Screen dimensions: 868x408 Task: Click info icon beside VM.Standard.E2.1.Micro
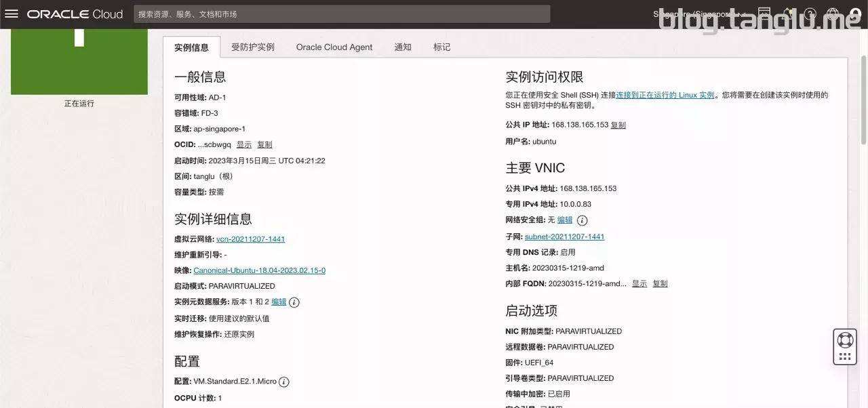(x=284, y=382)
